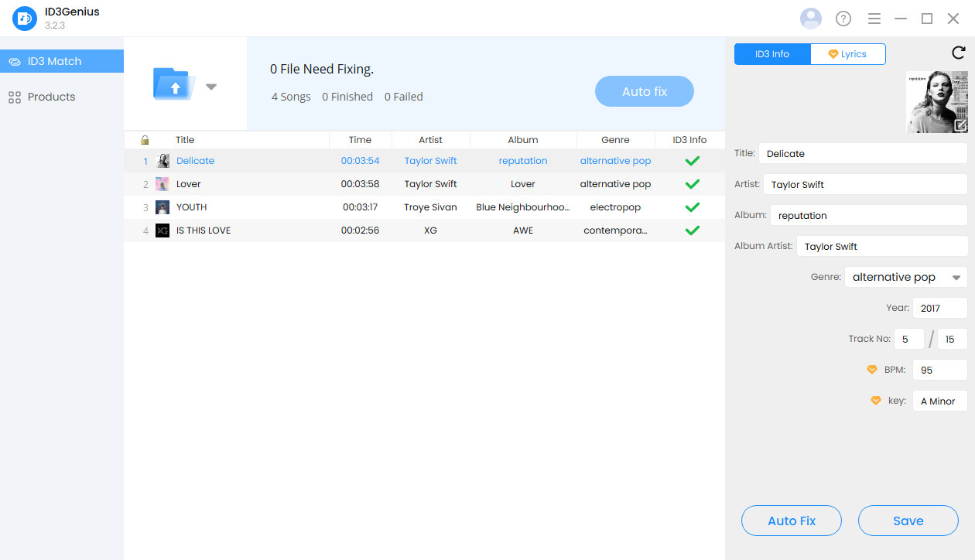Viewport: 975px width, 560px height.
Task: Open the hamburger menu icon
Action: (x=874, y=19)
